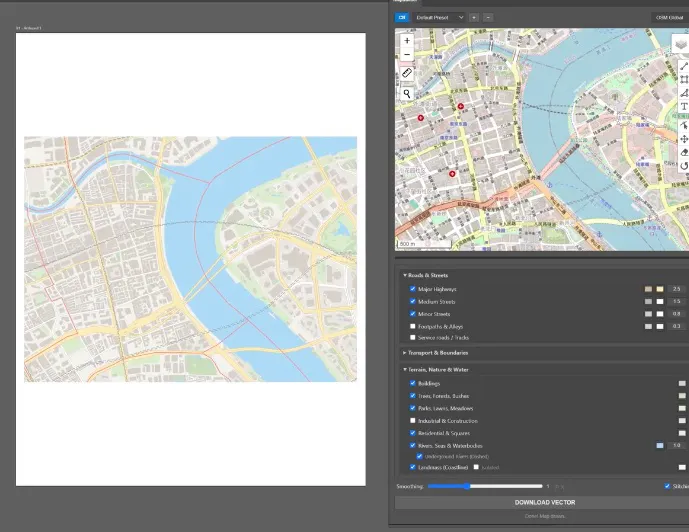Uncheck the Landmass (Coastline) checkbox

[x=413, y=467]
